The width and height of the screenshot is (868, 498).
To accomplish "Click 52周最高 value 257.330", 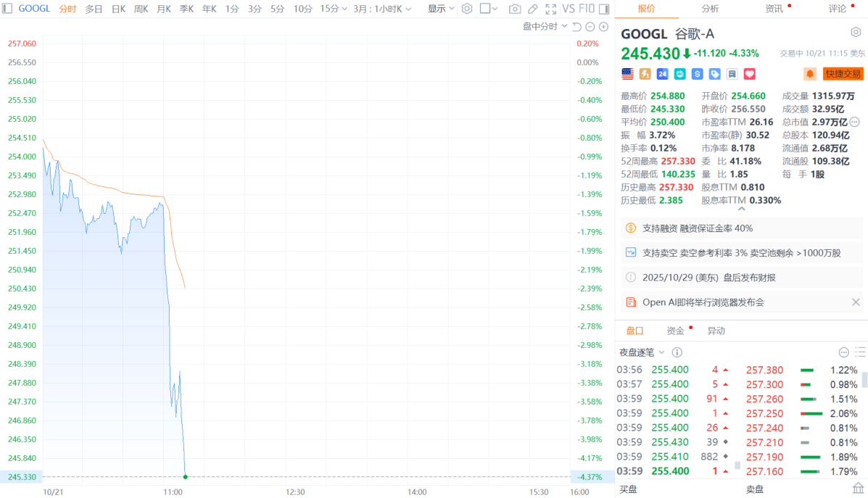I will click(x=677, y=161).
